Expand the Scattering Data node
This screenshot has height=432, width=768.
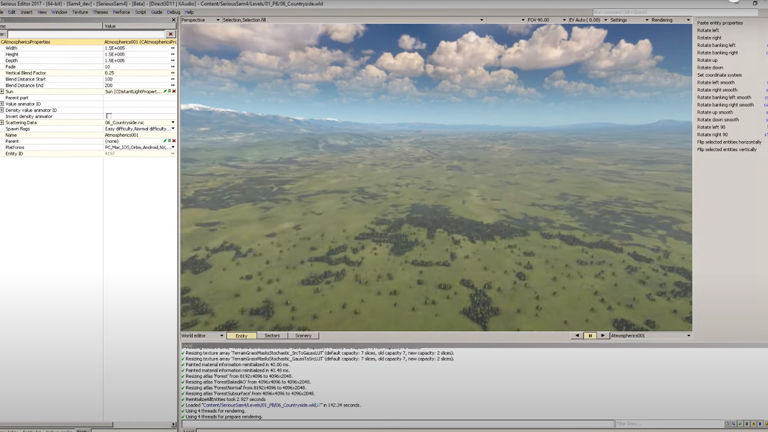tap(2, 122)
